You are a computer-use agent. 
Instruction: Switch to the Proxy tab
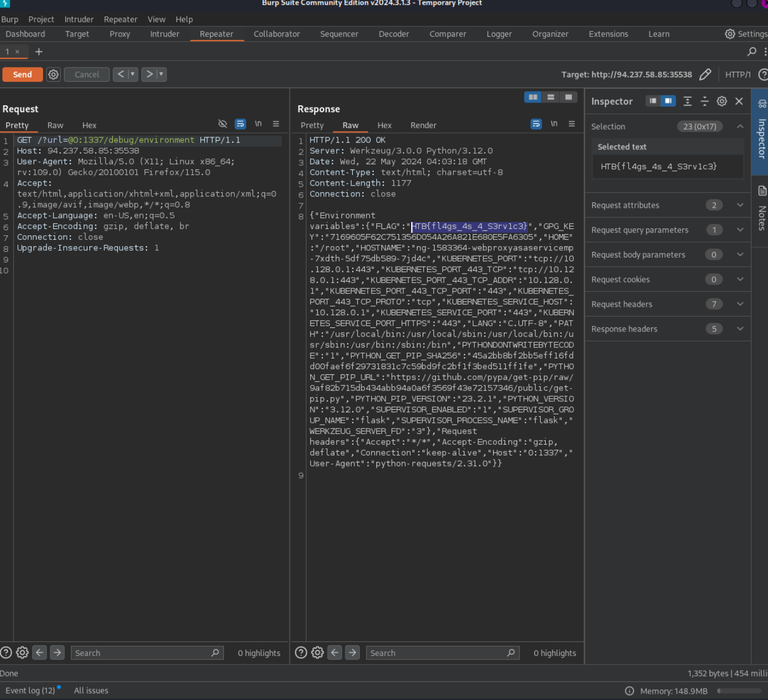120,34
